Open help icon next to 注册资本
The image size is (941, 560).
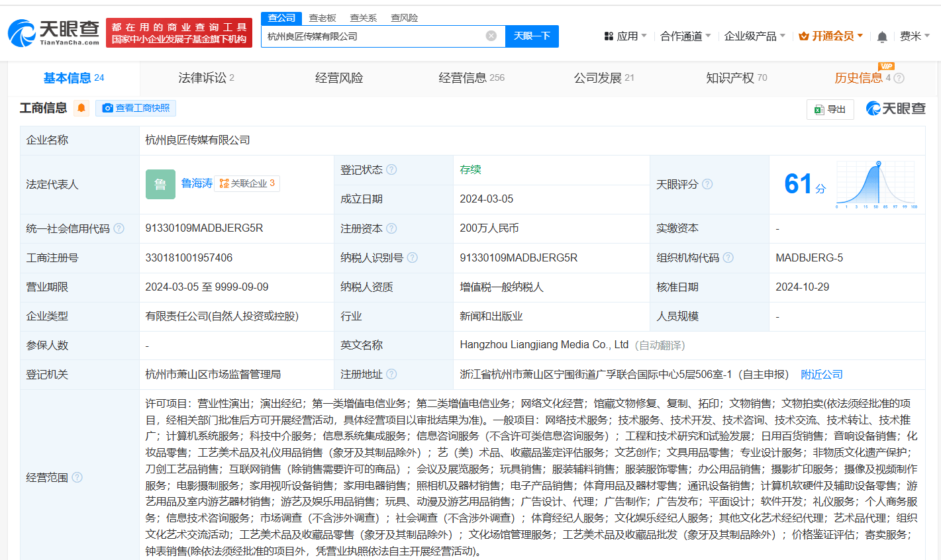point(391,228)
